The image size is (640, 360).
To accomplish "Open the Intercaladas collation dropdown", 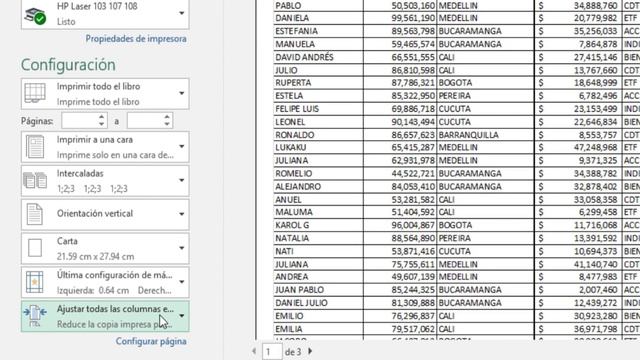I will click(182, 180).
